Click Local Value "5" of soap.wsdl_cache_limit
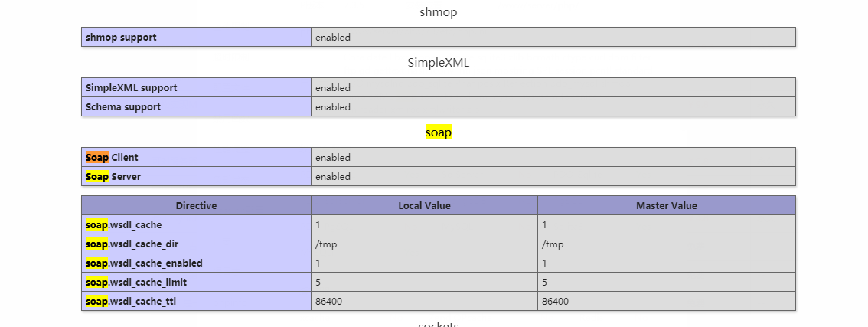868x327 pixels. [318, 282]
